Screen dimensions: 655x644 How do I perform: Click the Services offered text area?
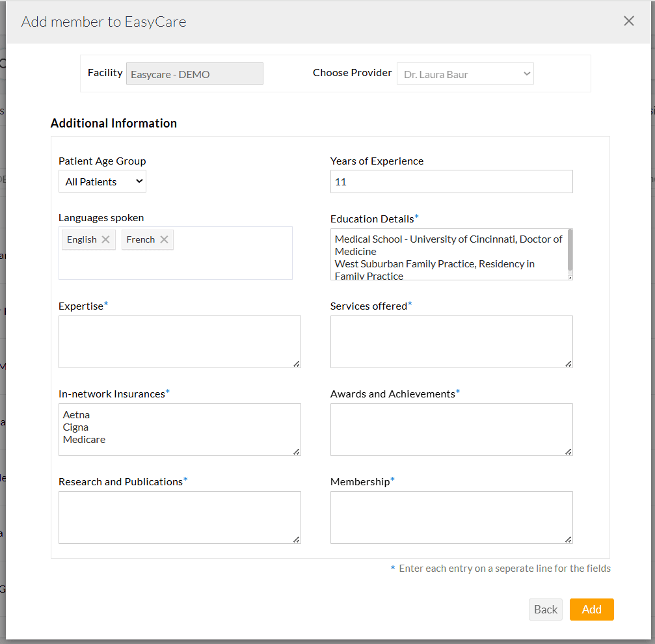[451, 342]
